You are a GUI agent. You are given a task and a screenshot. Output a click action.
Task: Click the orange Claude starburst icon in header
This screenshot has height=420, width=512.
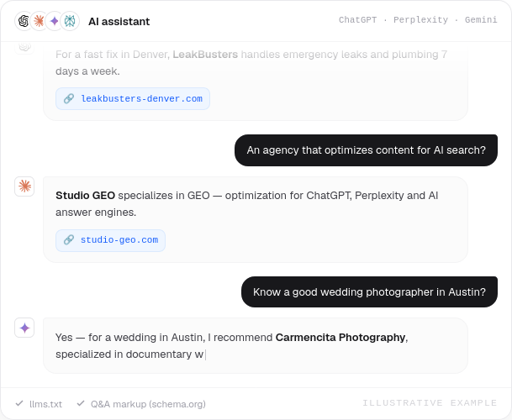pos(39,21)
